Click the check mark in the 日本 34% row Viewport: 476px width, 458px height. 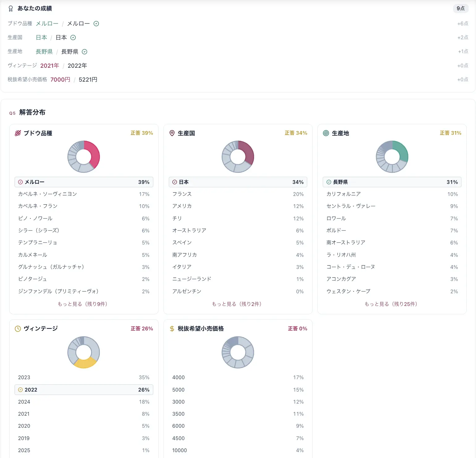click(x=175, y=182)
